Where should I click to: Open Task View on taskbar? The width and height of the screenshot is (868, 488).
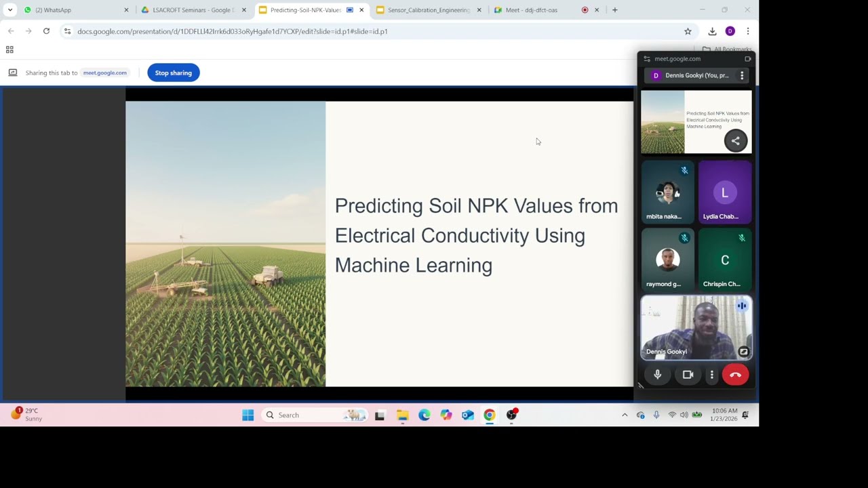tap(380, 415)
